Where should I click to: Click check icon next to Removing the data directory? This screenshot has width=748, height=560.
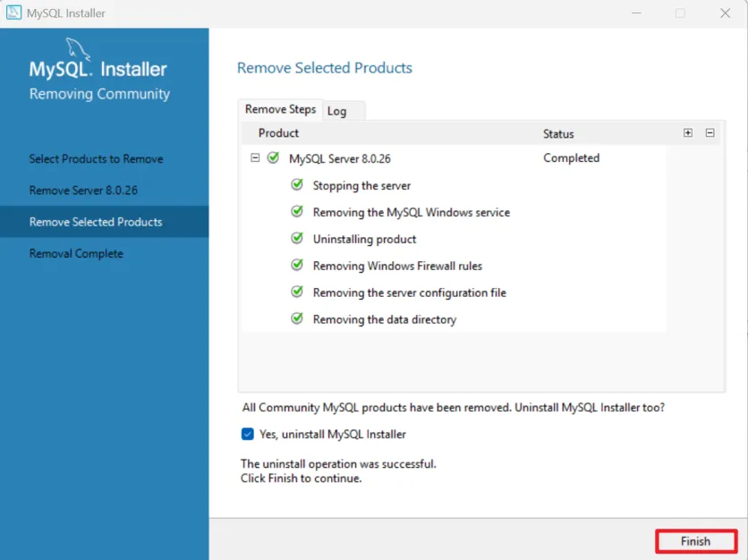pos(297,318)
